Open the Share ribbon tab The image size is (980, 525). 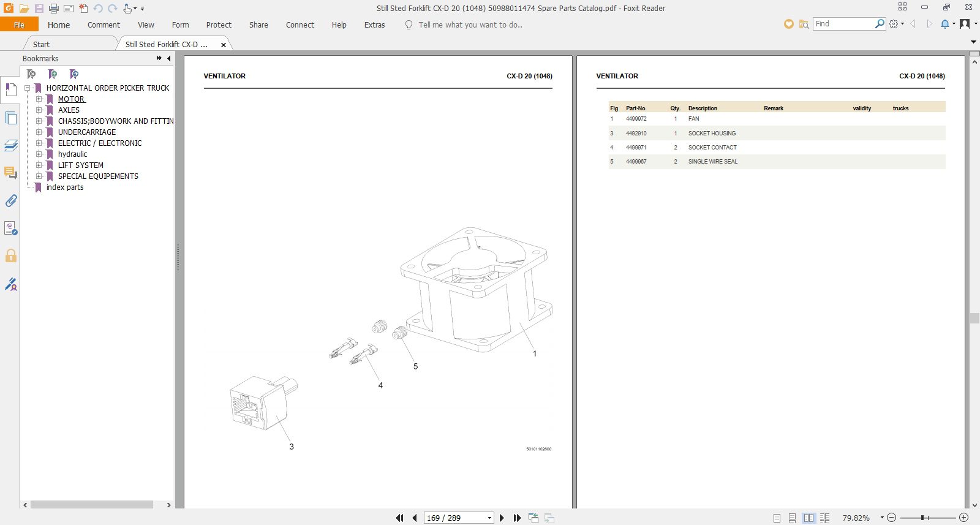[258, 25]
